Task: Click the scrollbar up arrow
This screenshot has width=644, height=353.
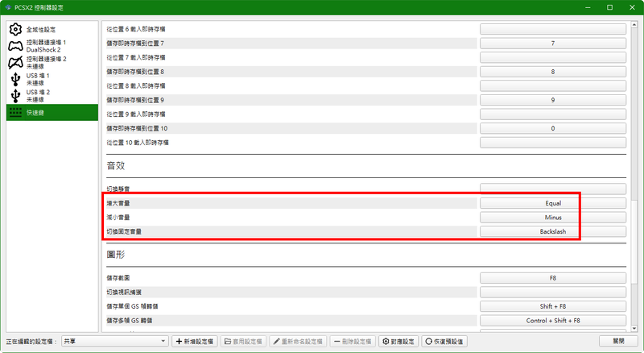Action: click(634, 25)
